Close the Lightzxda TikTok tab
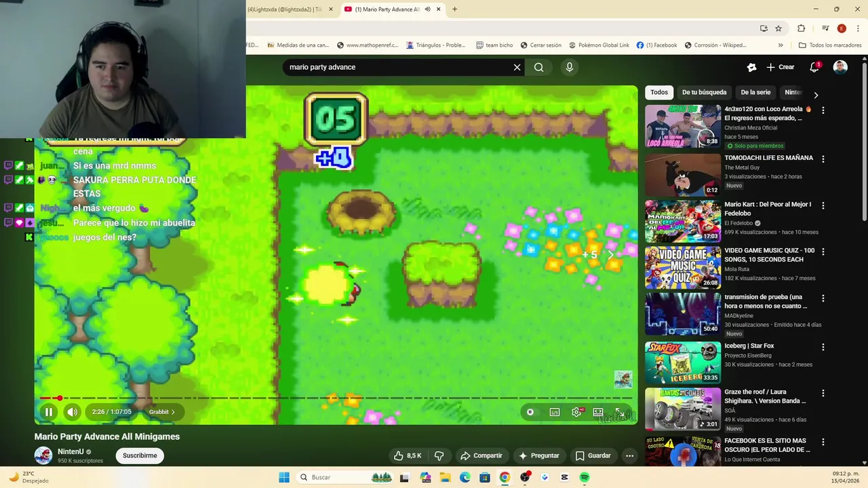Image resolution: width=868 pixels, height=488 pixels. pos(331,9)
